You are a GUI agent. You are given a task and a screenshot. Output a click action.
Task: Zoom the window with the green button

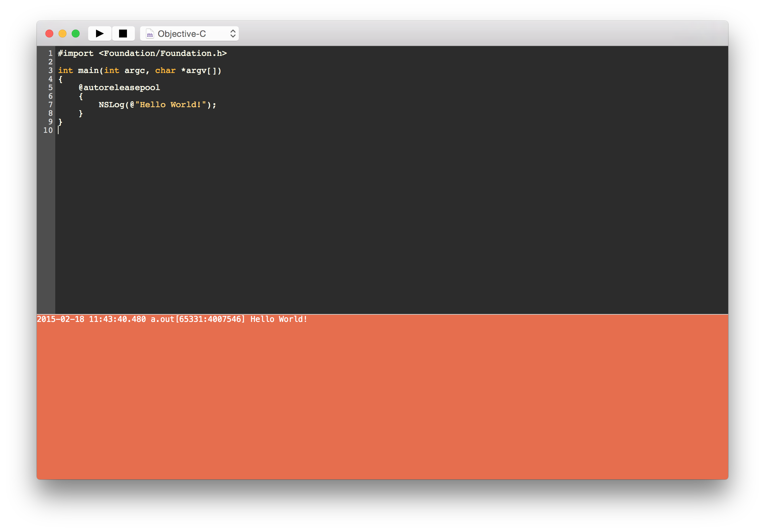[76, 34]
